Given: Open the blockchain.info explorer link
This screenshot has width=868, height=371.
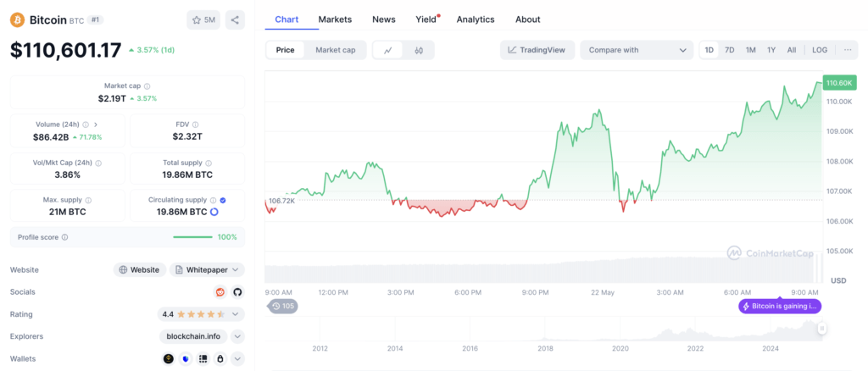Looking at the screenshot, I should [194, 336].
